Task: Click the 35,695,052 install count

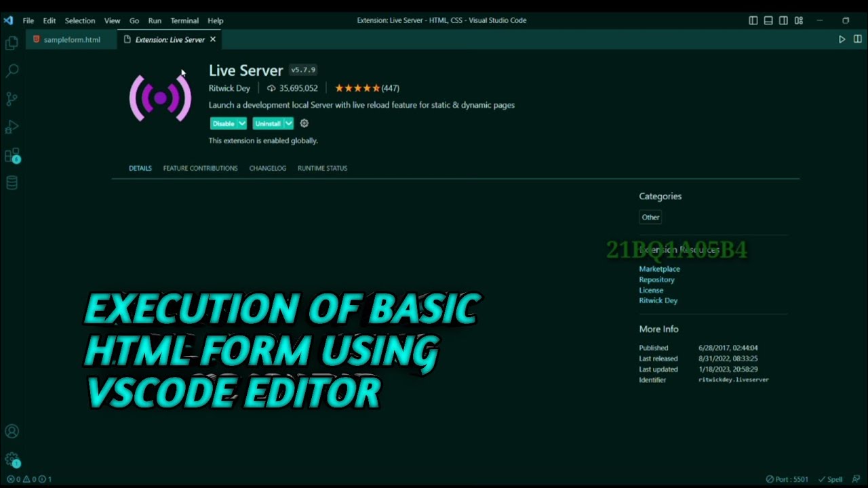Action: tap(292, 88)
